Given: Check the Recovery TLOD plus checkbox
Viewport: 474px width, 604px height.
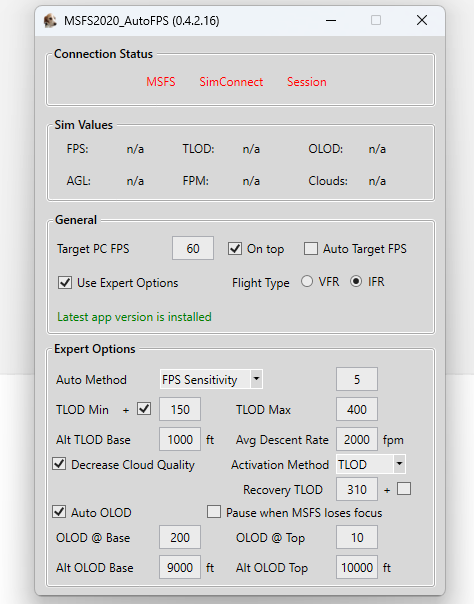Looking at the screenshot, I should 404,489.
